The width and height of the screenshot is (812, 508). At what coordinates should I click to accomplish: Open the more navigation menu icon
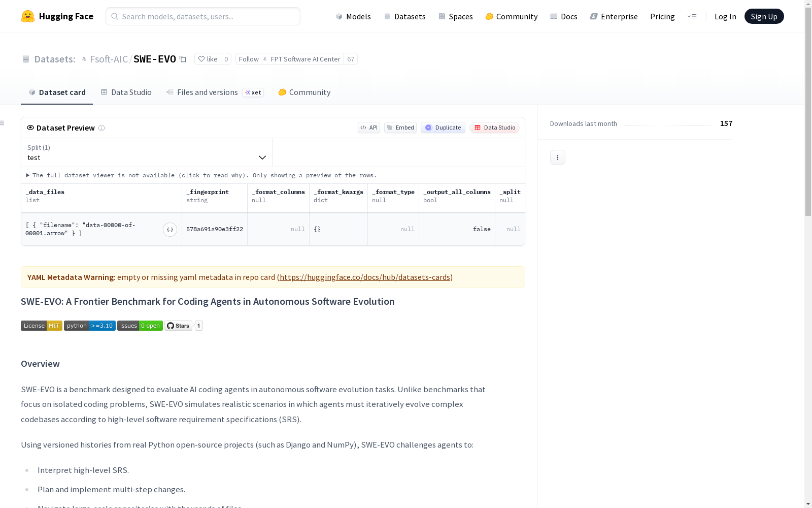point(692,16)
